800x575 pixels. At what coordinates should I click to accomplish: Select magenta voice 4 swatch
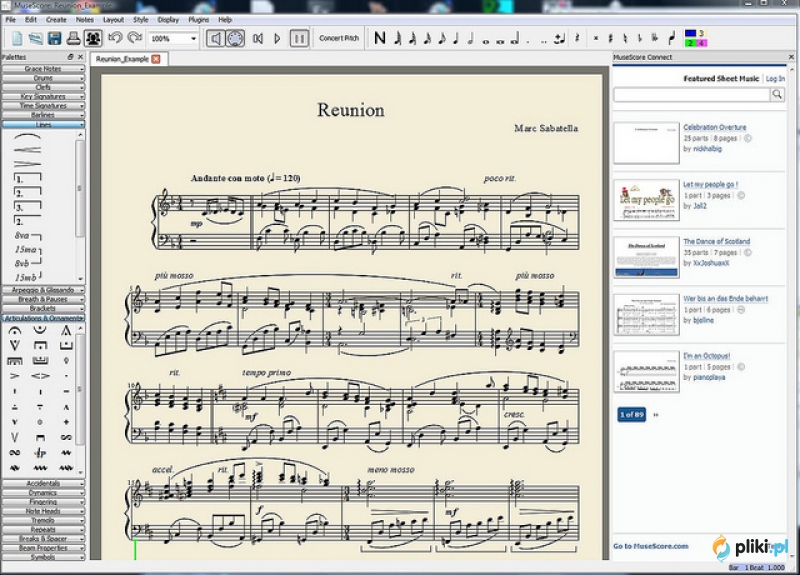point(702,43)
